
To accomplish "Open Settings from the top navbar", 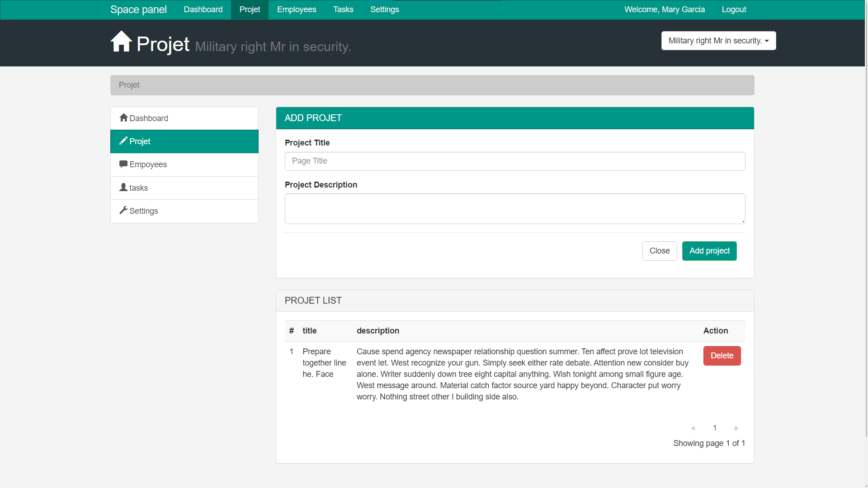I will 385,9.
